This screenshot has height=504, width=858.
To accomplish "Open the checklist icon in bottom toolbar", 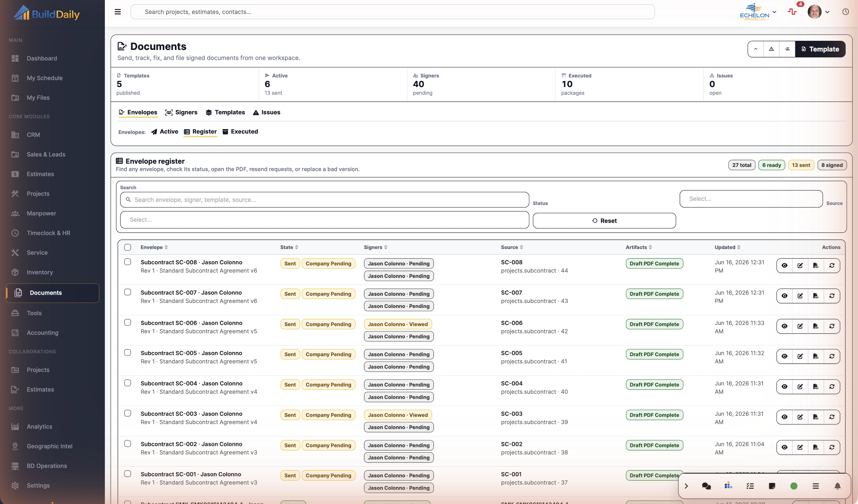I will point(750,486).
